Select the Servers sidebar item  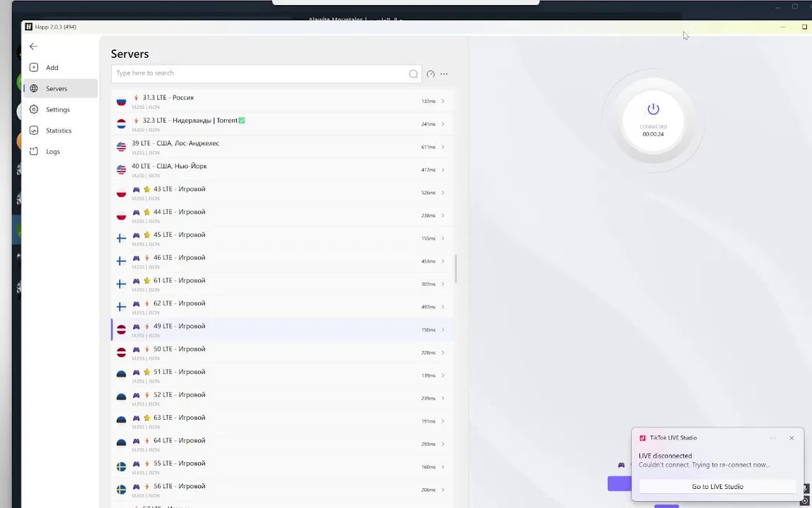(x=60, y=89)
